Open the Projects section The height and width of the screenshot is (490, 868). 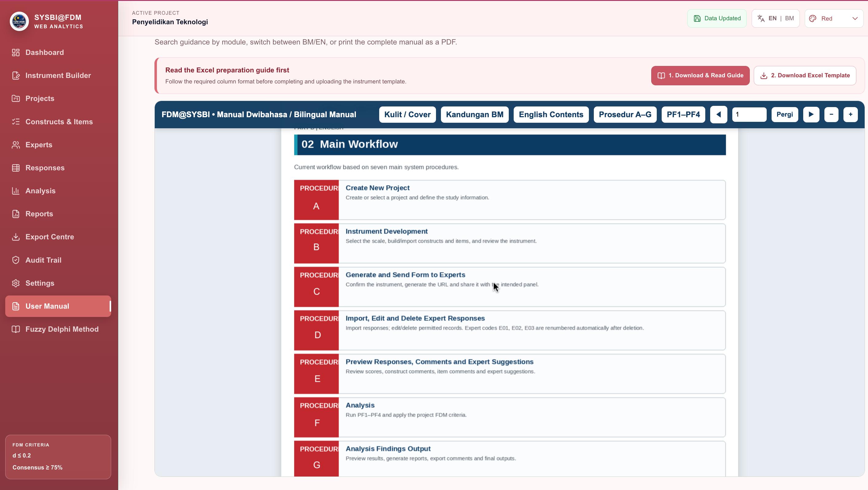click(58, 98)
